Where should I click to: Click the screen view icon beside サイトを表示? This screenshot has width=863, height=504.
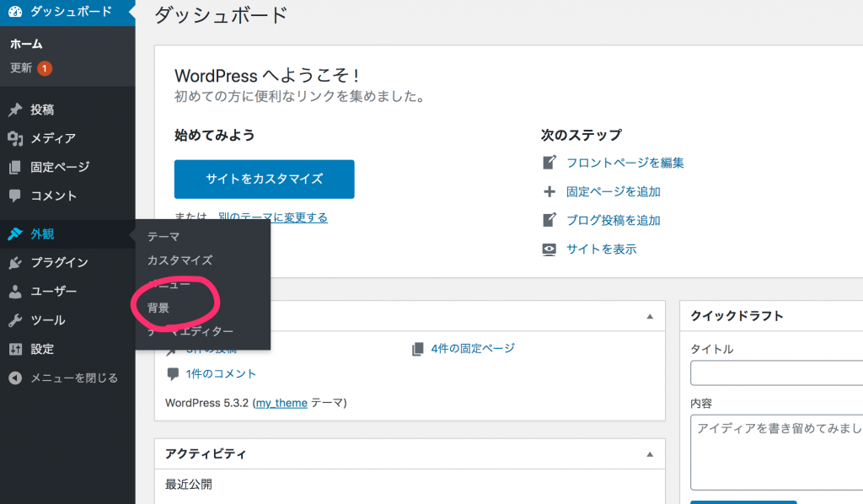point(549,249)
